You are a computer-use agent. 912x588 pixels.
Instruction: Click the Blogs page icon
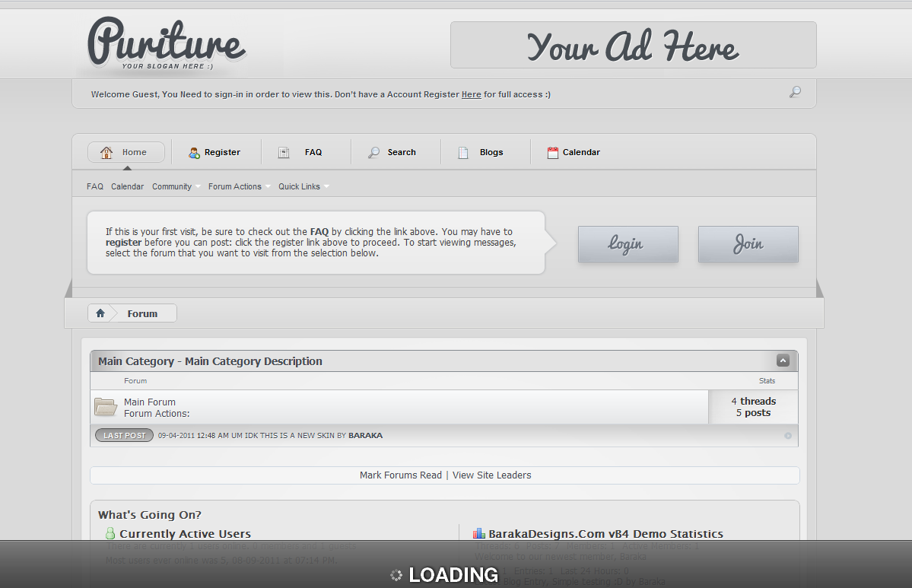click(x=463, y=153)
